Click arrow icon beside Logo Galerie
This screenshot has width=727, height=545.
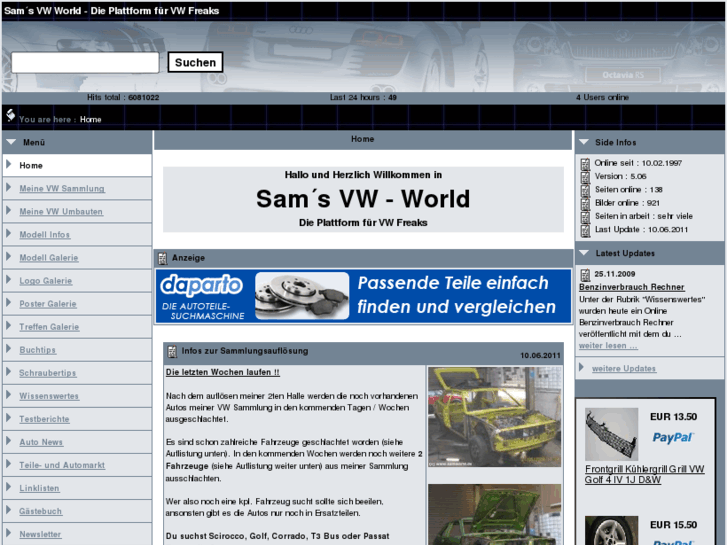coord(8,279)
